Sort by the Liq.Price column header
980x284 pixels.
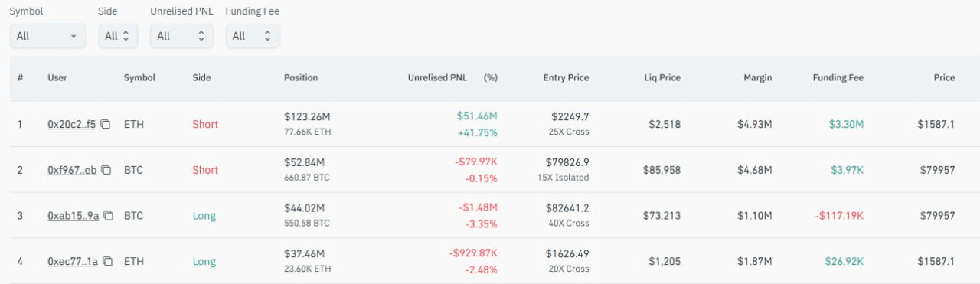coord(662,77)
